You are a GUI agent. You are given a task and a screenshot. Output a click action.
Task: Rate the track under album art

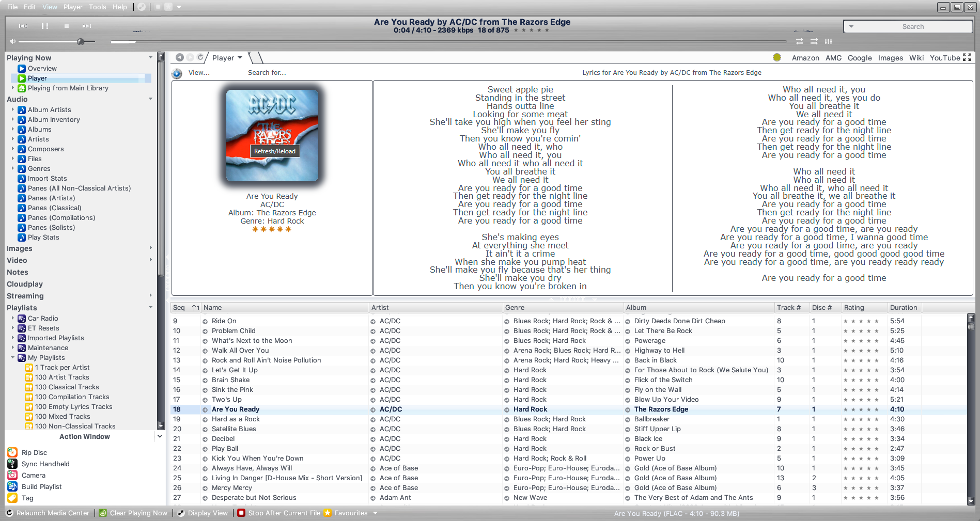272,229
